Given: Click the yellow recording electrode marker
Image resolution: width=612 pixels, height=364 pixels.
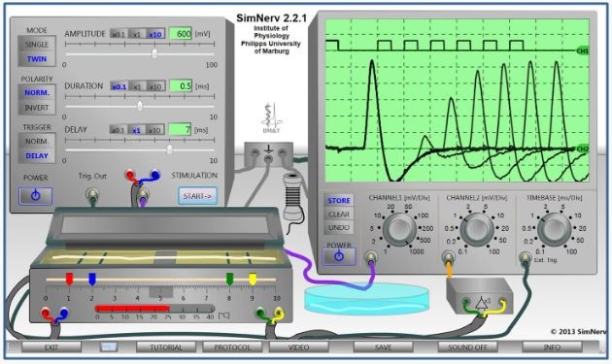Looking at the screenshot, I should coord(253,279).
